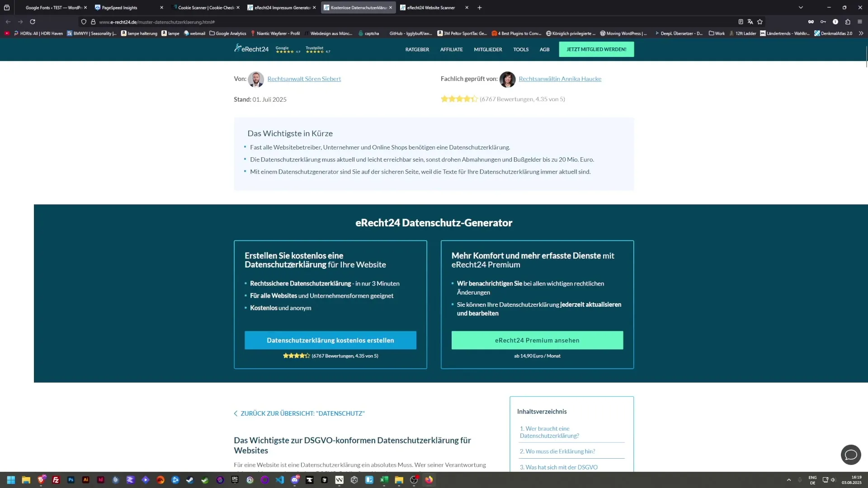
Task: Click the star rating next to 6767 Bewertungen
Action: pyautogui.click(x=459, y=99)
